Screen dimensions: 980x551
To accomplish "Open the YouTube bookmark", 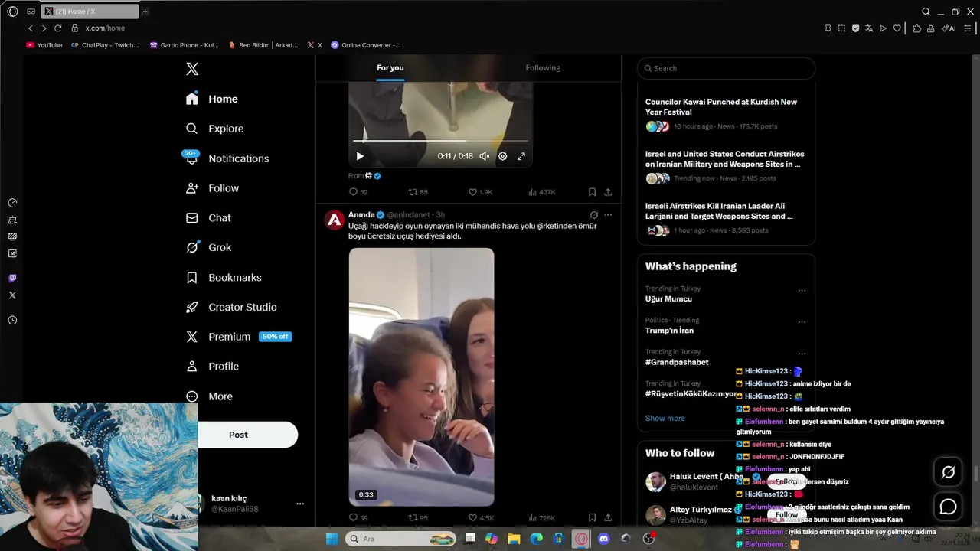I will pyautogui.click(x=44, y=45).
